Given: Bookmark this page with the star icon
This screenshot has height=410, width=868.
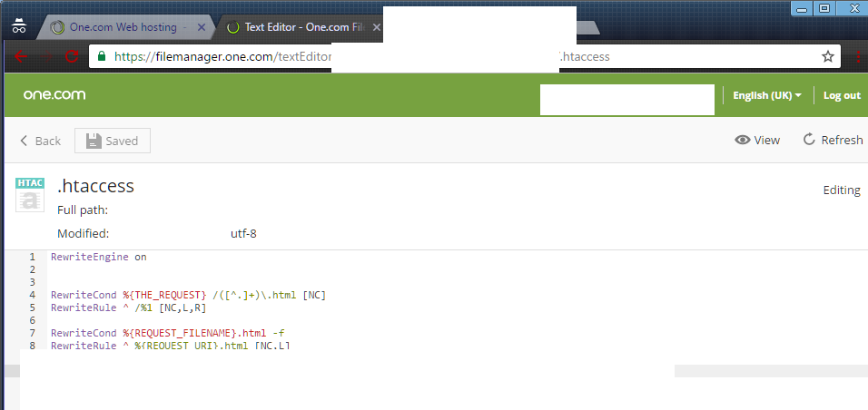Looking at the screenshot, I should tap(827, 56).
